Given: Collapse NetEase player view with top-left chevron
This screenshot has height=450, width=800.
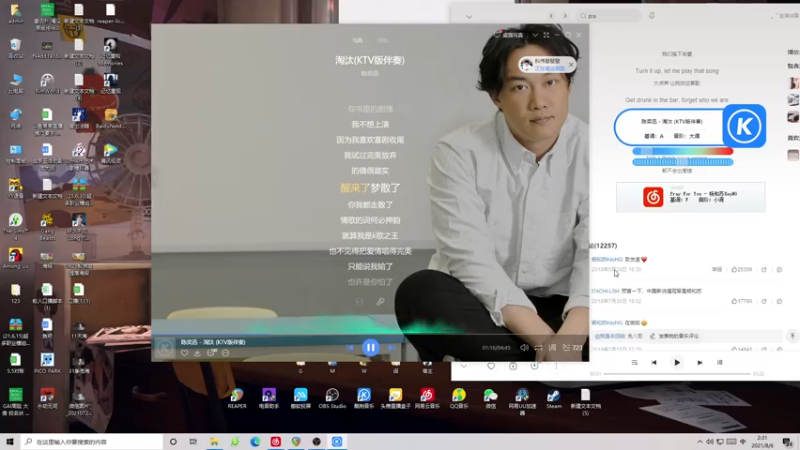Looking at the screenshot, I should (x=469, y=16).
